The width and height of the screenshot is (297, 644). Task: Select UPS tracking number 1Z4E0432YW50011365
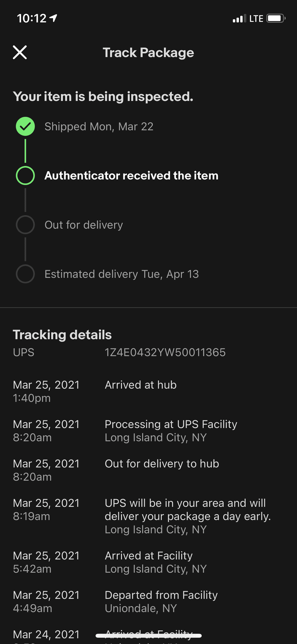coord(165,352)
